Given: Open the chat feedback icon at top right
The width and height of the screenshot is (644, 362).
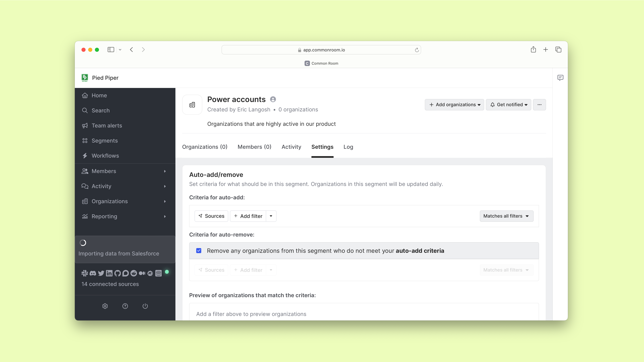Looking at the screenshot, I should pos(560,78).
